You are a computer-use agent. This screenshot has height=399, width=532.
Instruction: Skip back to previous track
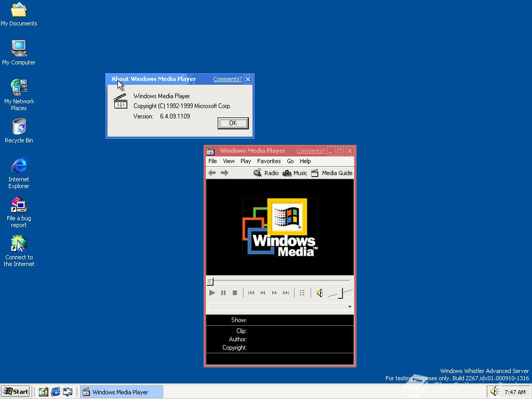click(x=251, y=293)
